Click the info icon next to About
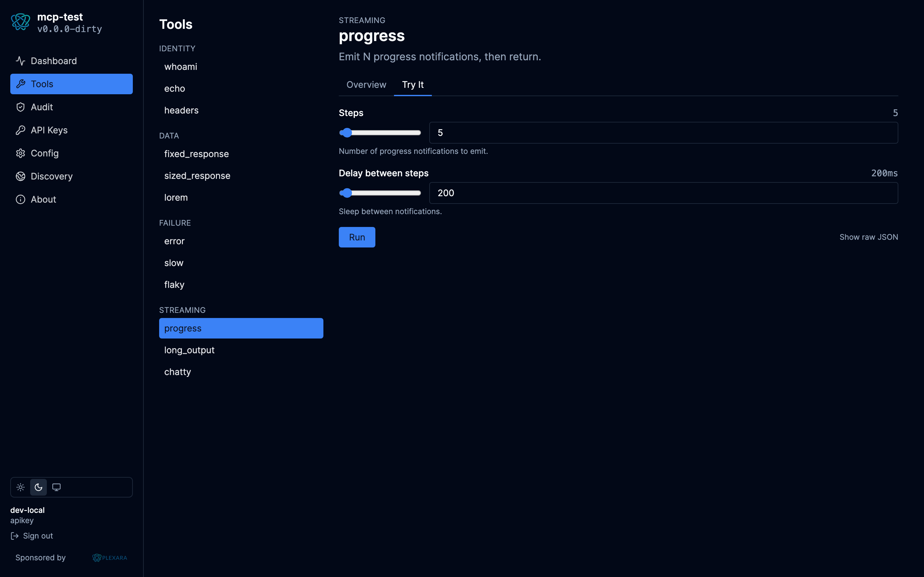Screen dimensions: 924x577 click(x=21, y=199)
